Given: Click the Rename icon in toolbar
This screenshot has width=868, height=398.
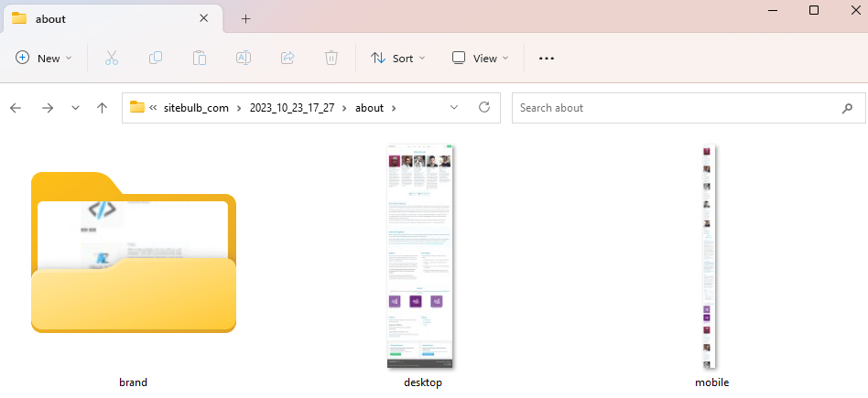Looking at the screenshot, I should 244,59.
